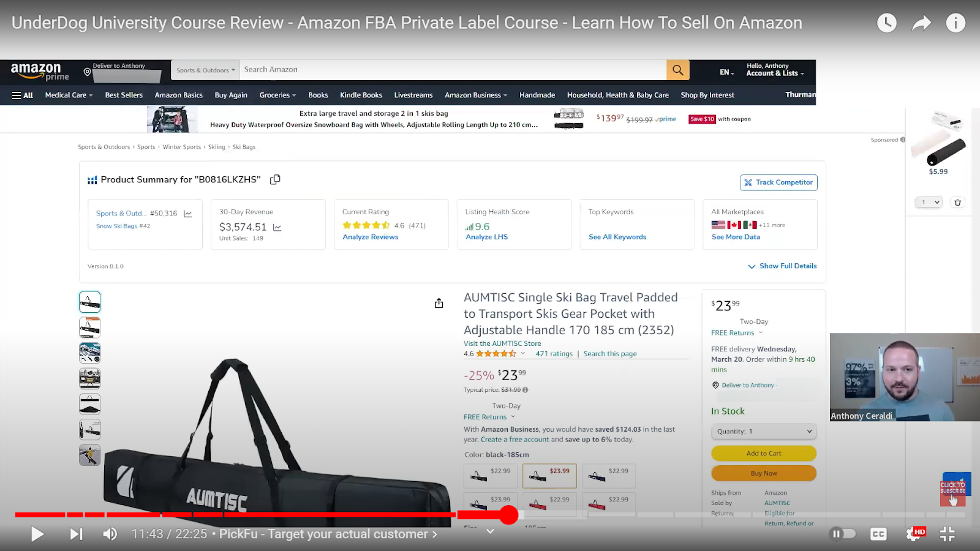The width and height of the screenshot is (980, 551).
Task: Click the Track Competitor button
Action: point(778,182)
